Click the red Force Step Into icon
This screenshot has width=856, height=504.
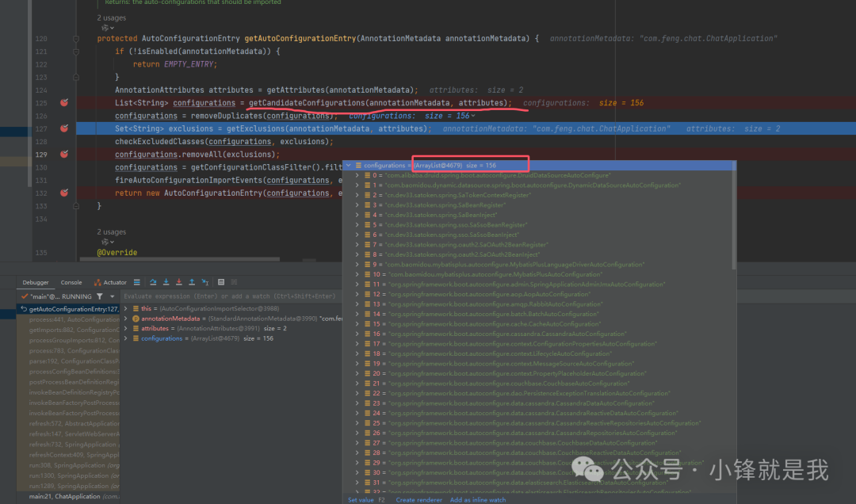pos(178,282)
